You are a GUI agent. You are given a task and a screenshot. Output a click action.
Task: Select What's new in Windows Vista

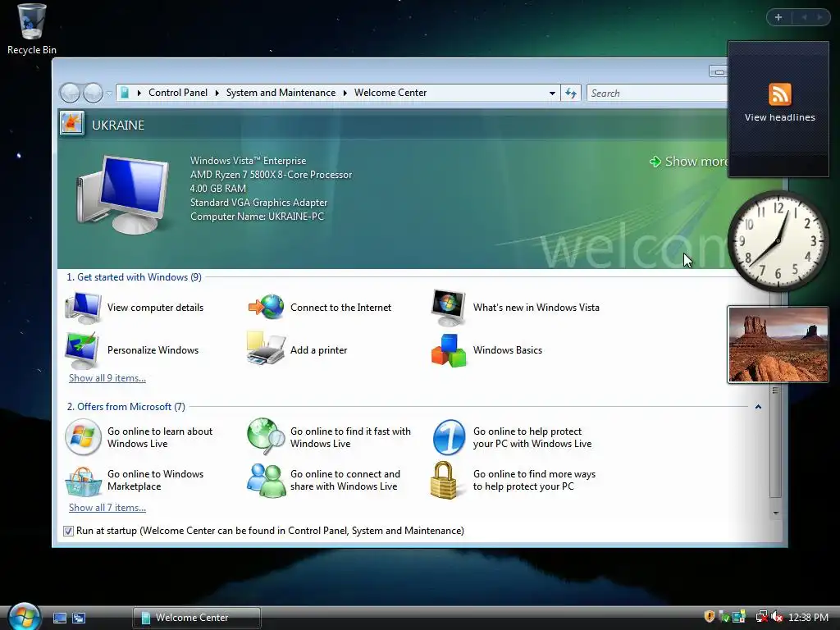pos(515,308)
